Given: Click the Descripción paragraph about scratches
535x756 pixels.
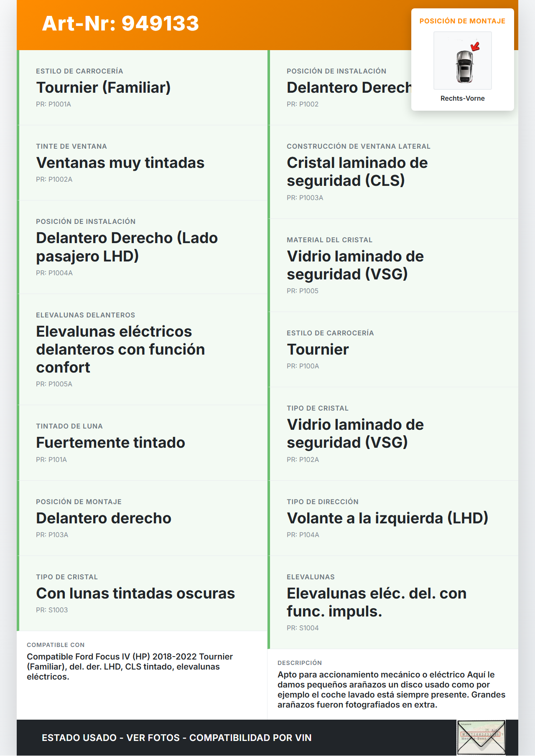Looking at the screenshot, I should click(391, 690).
